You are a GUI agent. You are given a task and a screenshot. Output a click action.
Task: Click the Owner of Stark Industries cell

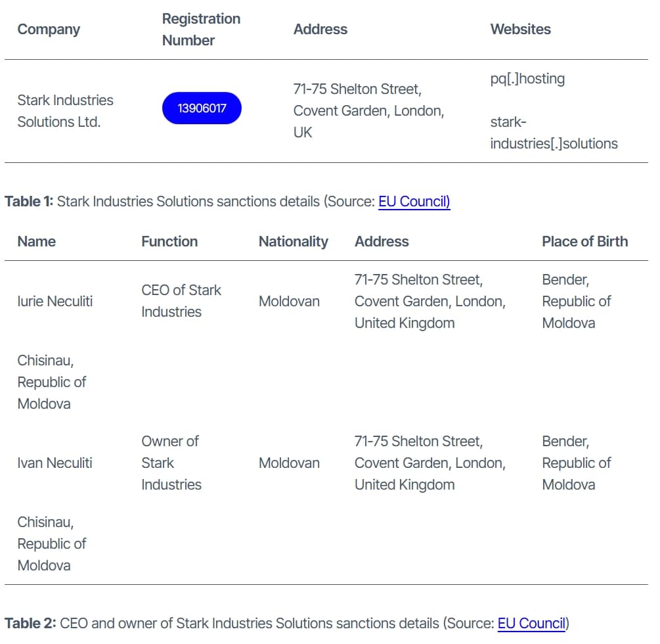pos(171,463)
